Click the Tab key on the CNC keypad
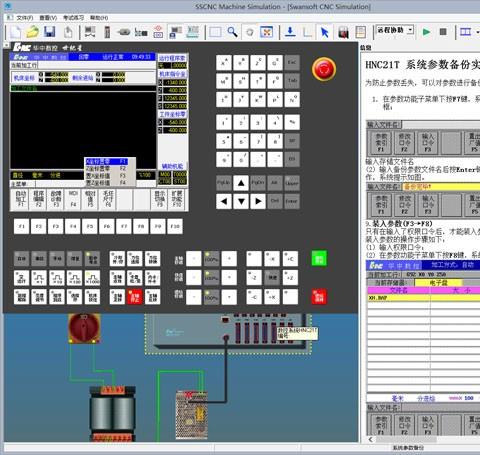The image size is (480, 455). coord(292,81)
